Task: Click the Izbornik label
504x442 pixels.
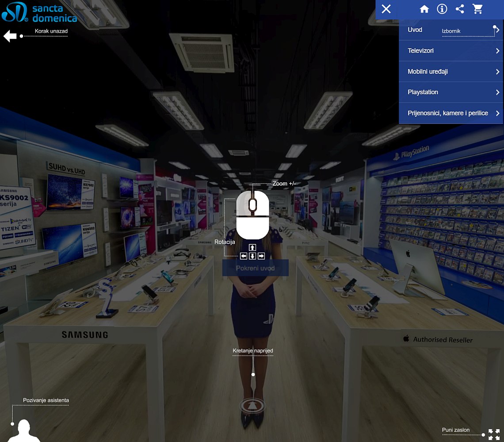Action: tap(451, 31)
